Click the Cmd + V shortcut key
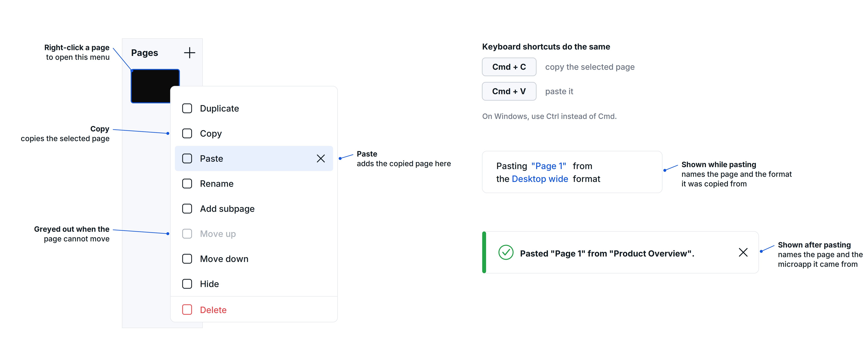Viewport: 868px width, 360px height. 509,91
